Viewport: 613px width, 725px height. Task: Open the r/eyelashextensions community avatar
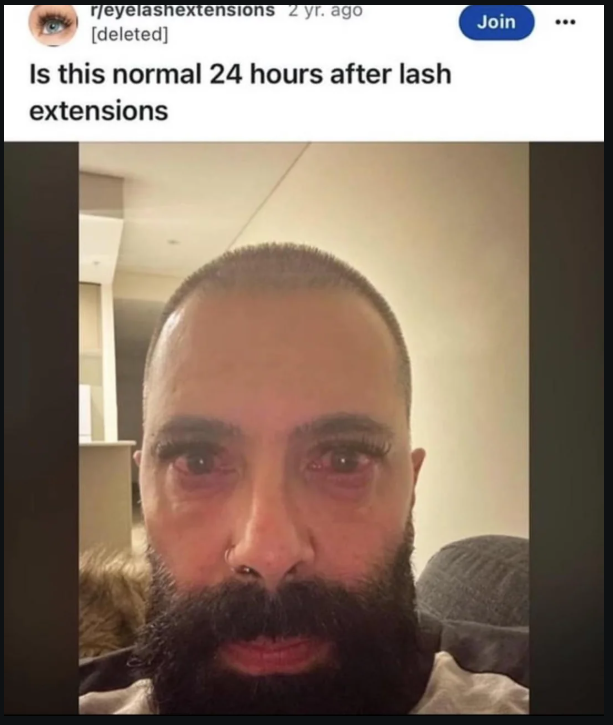[x=53, y=25]
